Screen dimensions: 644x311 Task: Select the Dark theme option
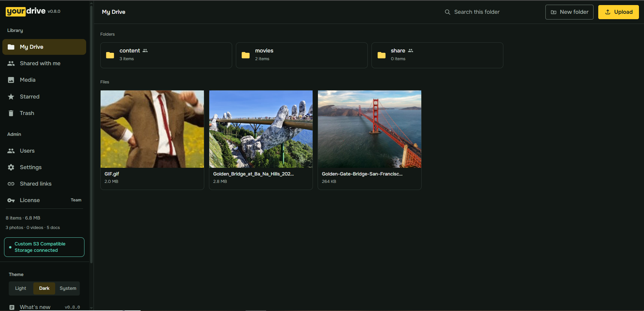44,288
